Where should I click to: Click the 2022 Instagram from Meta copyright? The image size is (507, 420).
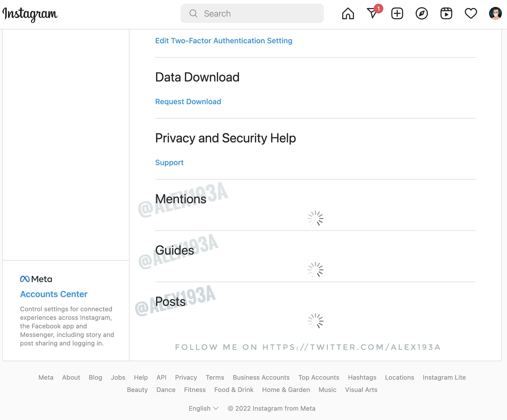pos(271,408)
